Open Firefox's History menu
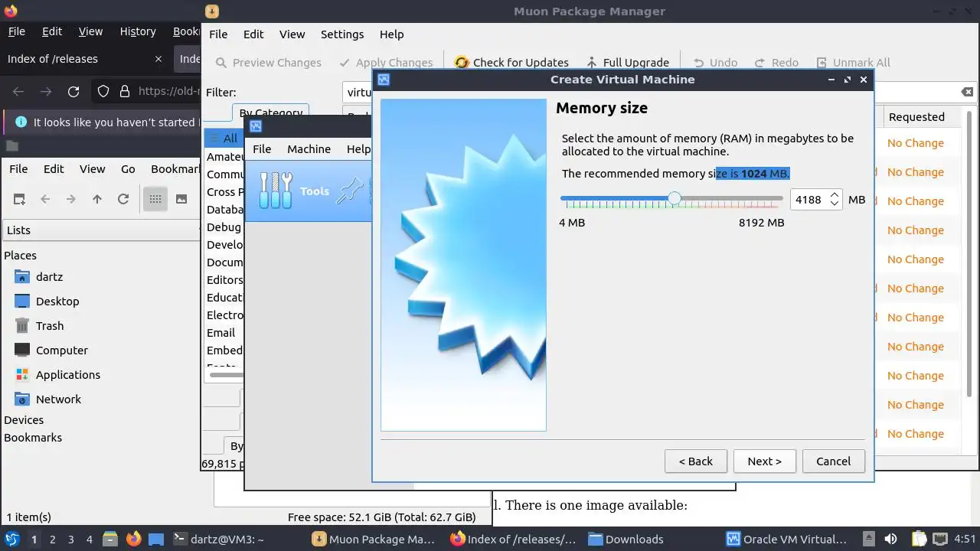Screen dimensions: 980x551 click(x=138, y=31)
